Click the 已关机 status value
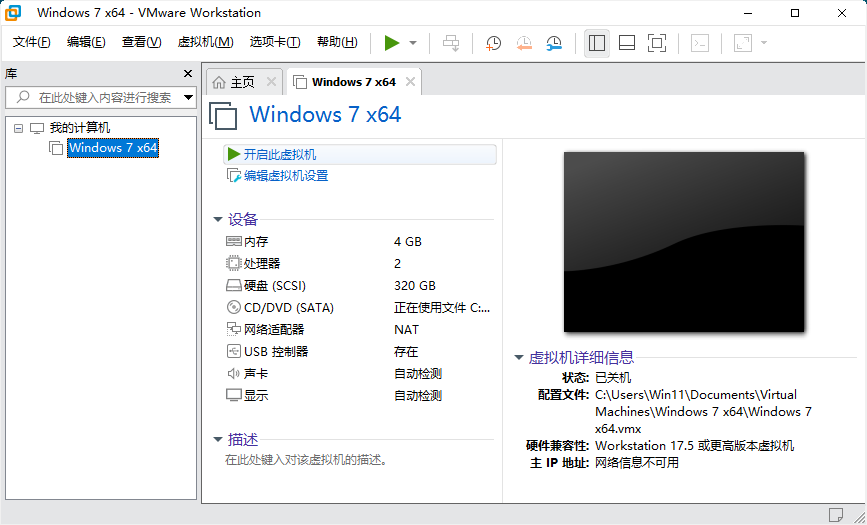 pos(613,378)
